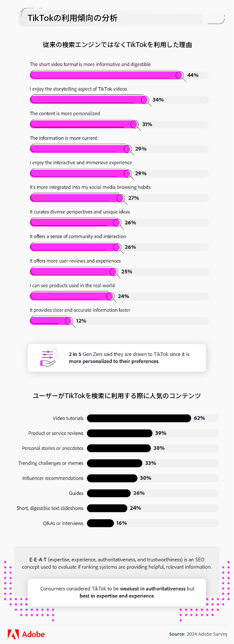The width and height of the screenshot is (234, 644).
Task: Click the black Video tutorials bar
Action: tap(139, 418)
